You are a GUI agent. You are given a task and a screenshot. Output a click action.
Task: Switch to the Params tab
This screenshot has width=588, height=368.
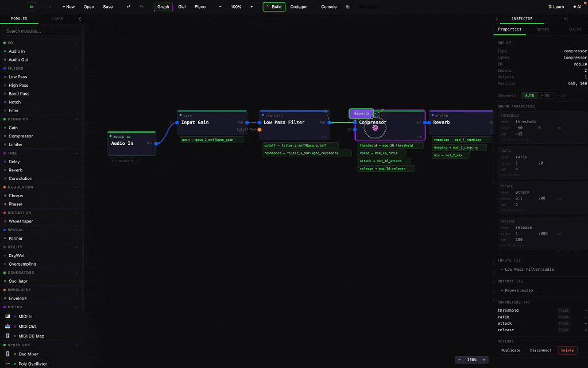pos(541,29)
